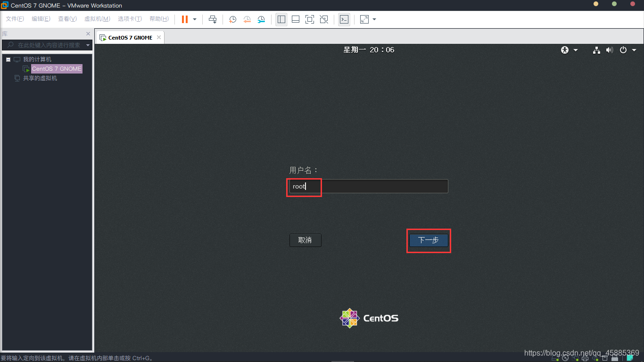Image resolution: width=644 pixels, height=362 pixels.
Task: Open the 查看(V) menu
Action: (67, 19)
